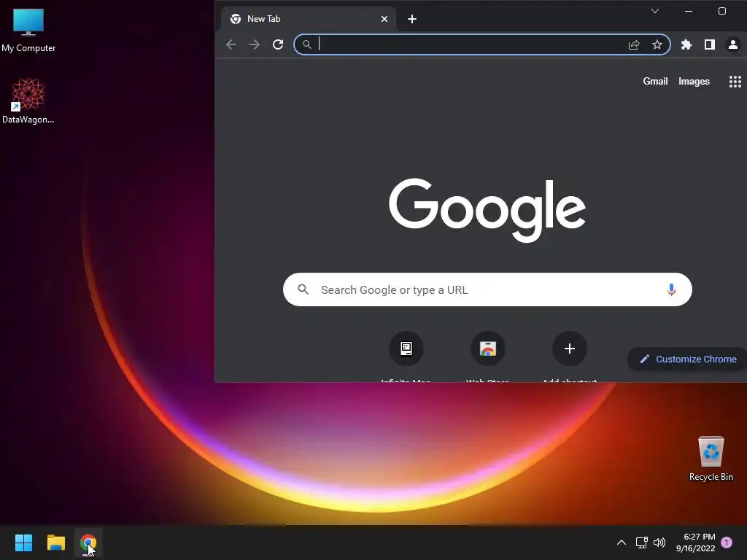Select the New Tab browser tab
Image resolution: width=747 pixels, height=560 pixels.
pos(309,19)
